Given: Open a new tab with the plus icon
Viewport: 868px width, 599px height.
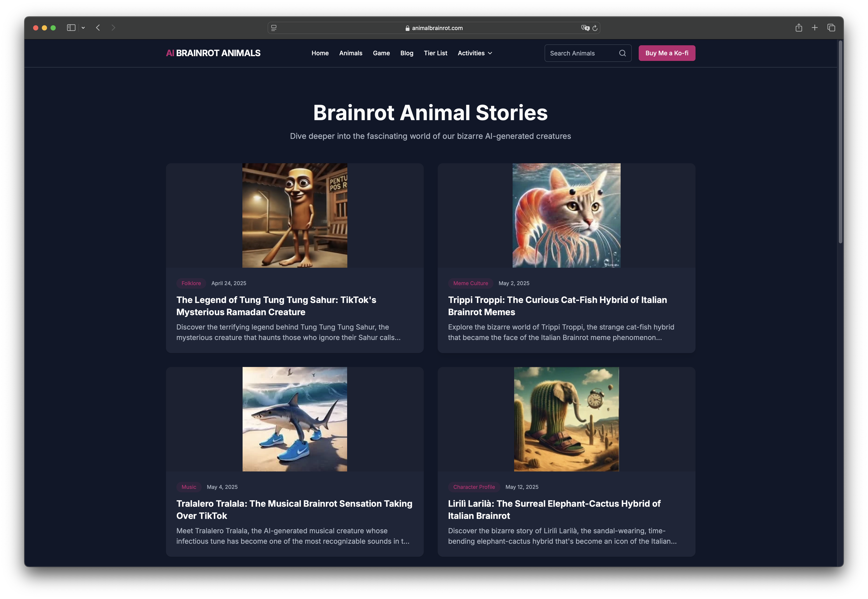Looking at the screenshot, I should point(815,28).
